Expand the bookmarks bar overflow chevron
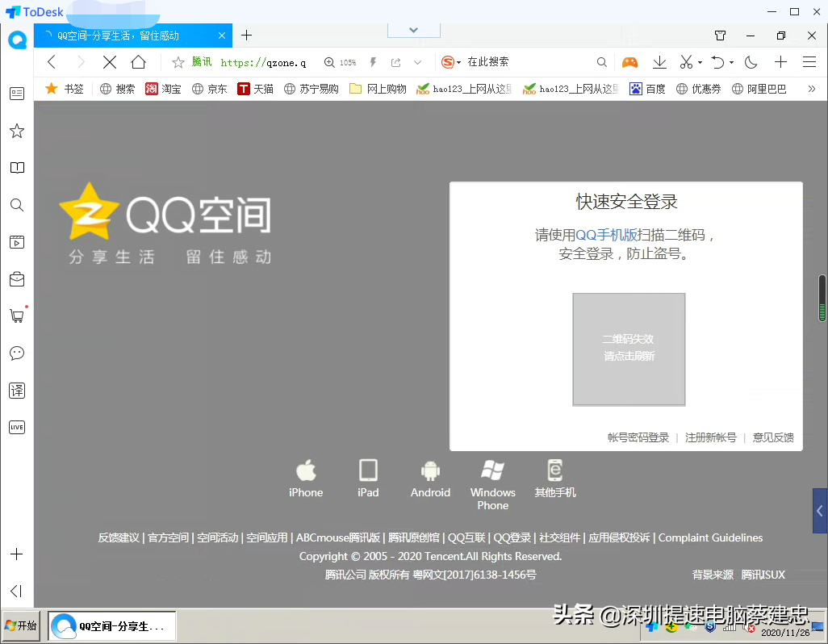The width and height of the screenshot is (828, 644). [811, 89]
